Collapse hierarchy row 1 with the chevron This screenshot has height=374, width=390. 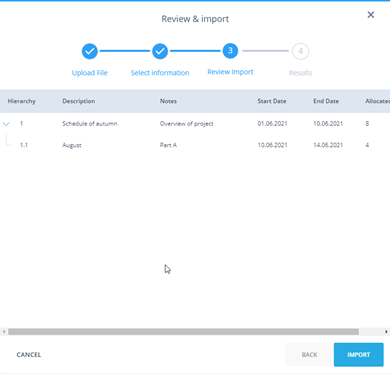(x=6, y=124)
